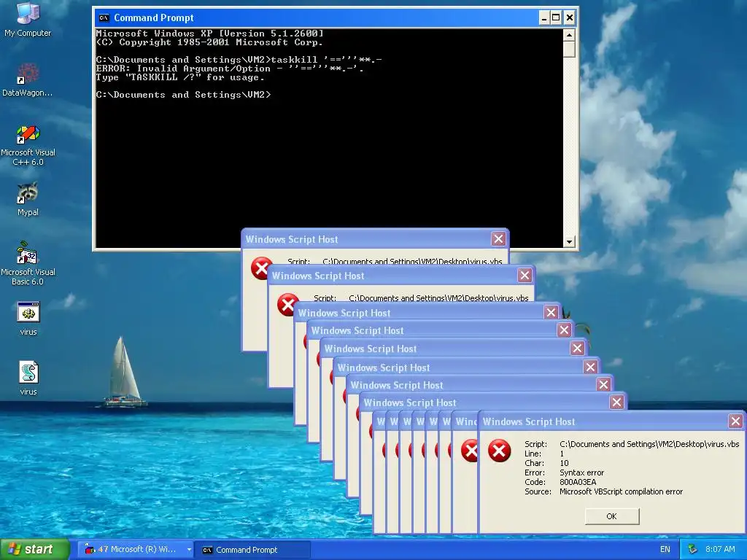This screenshot has height=560, width=747.
Task: Expand the dropdown arrow of grouped taskbar button
Action: (x=189, y=550)
